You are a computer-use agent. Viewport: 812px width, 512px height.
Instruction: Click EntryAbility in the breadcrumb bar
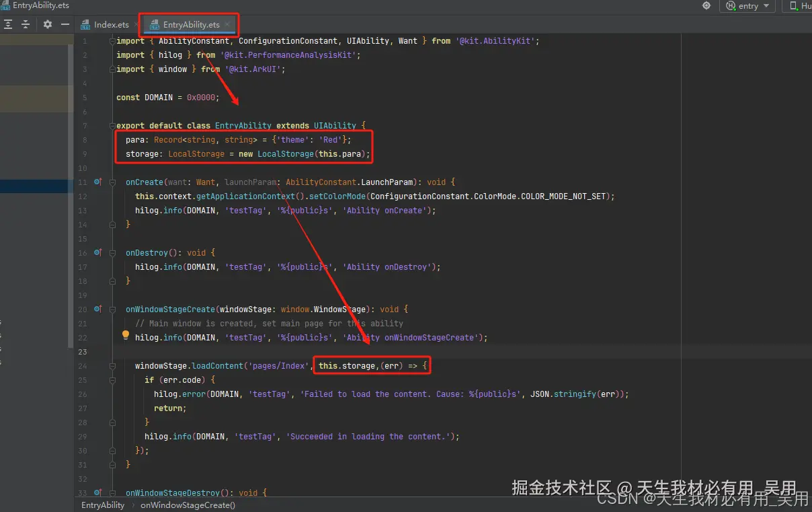101,505
